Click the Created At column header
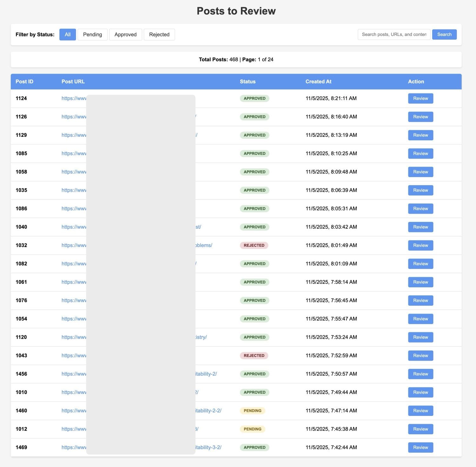This screenshot has width=476, height=467. pos(318,82)
